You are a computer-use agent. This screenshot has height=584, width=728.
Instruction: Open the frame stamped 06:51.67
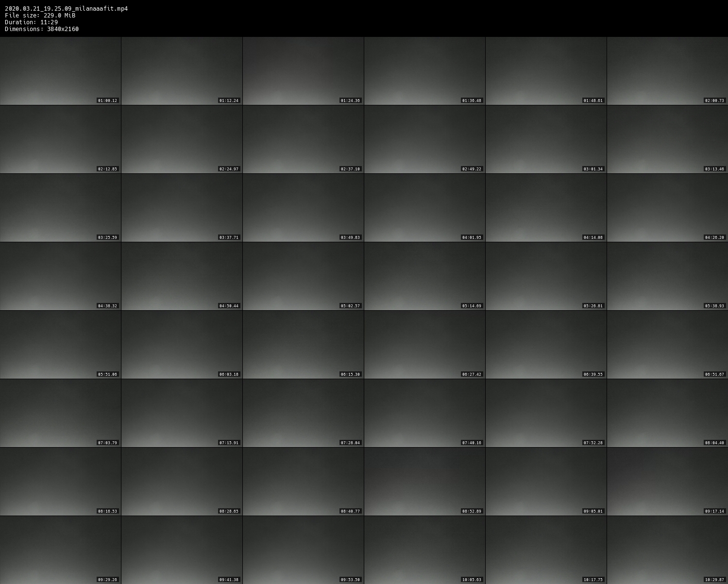[x=667, y=345]
